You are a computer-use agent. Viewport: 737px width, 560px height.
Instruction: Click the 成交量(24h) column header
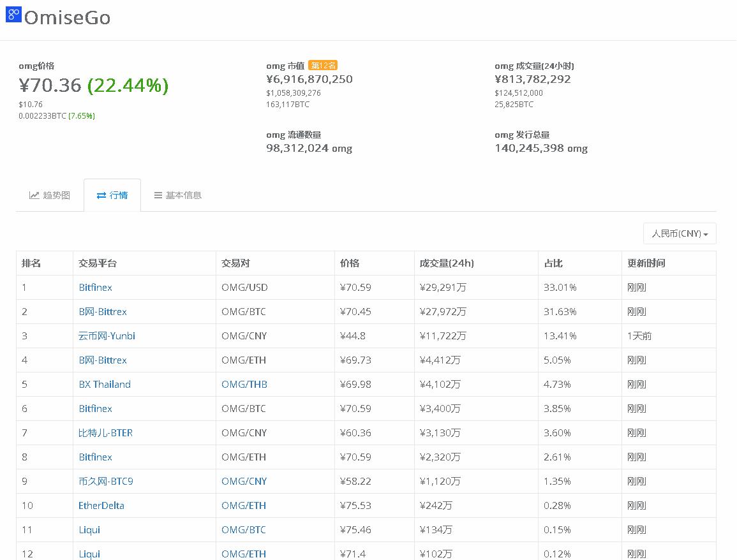447,263
